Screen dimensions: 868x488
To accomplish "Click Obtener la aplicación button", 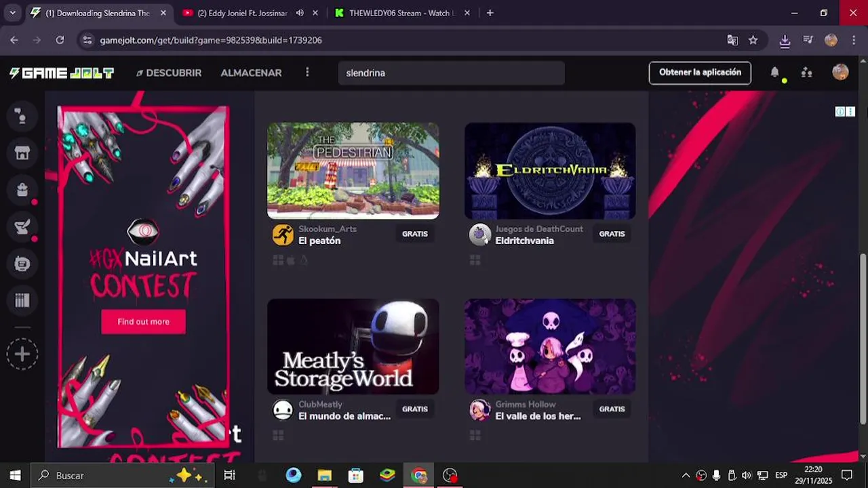I will tap(700, 73).
